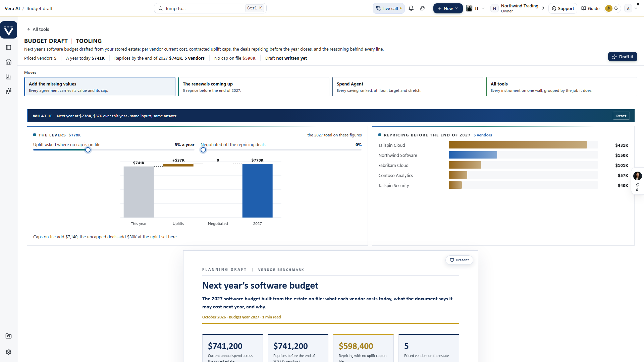Image resolution: width=644 pixels, height=362 pixels.
Task: Start a Live call
Action: [x=389, y=8]
